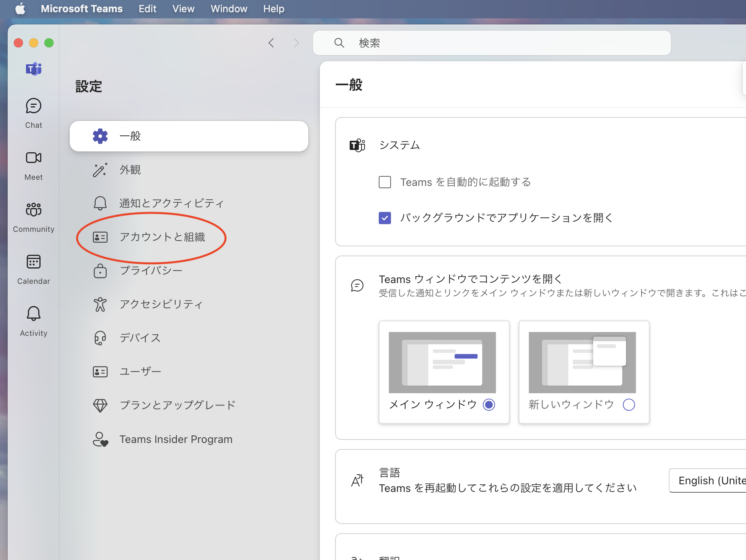
Task: Open the Edit menu
Action: point(148,8)
